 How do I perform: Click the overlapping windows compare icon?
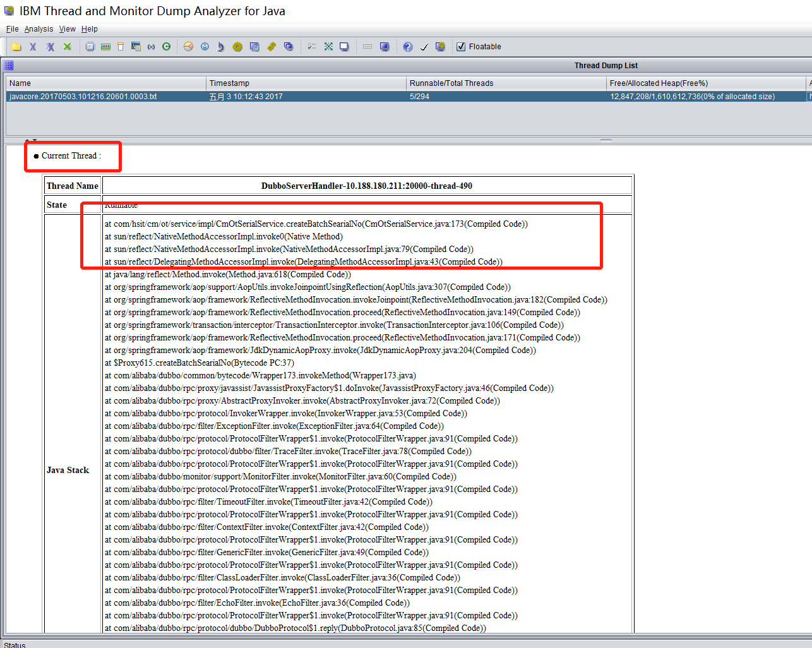tap(289, 47)
